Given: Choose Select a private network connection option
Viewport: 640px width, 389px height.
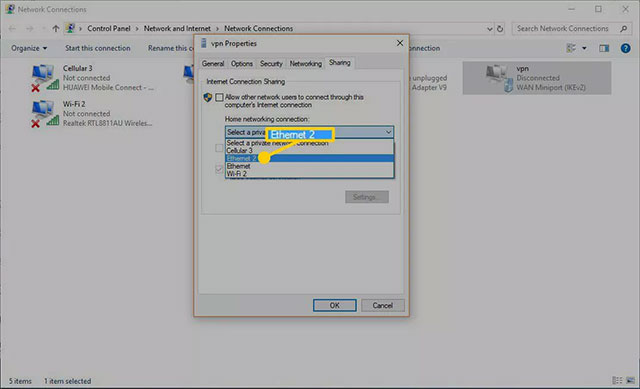Looking at the screenshot, I should pyautogui.click(x=309, y=143).
